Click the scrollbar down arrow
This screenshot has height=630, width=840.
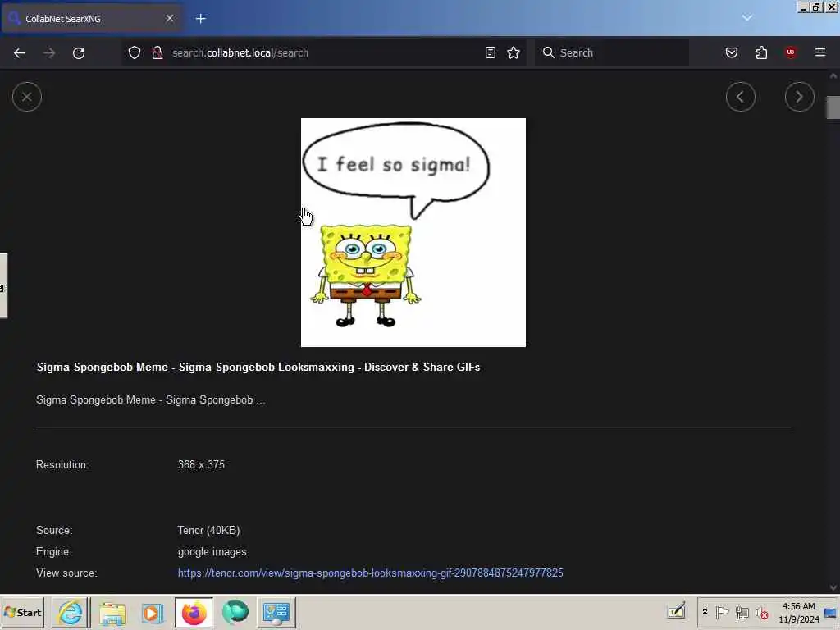(x=833, y=587)
